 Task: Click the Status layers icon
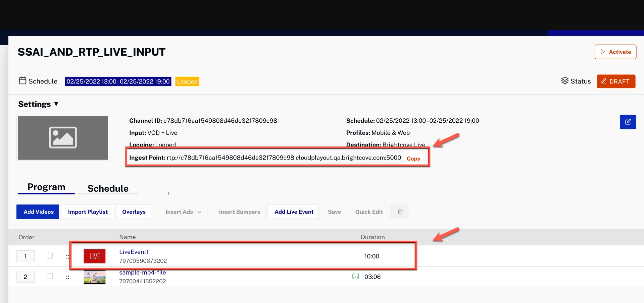(565, 81)
